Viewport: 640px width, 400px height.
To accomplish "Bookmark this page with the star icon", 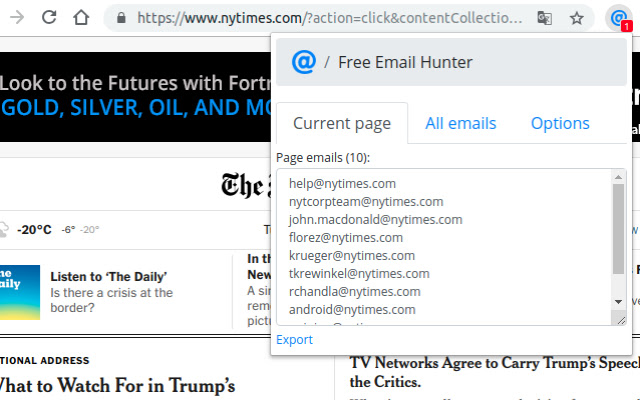I will pyautogui.click(x=577, y=18).
